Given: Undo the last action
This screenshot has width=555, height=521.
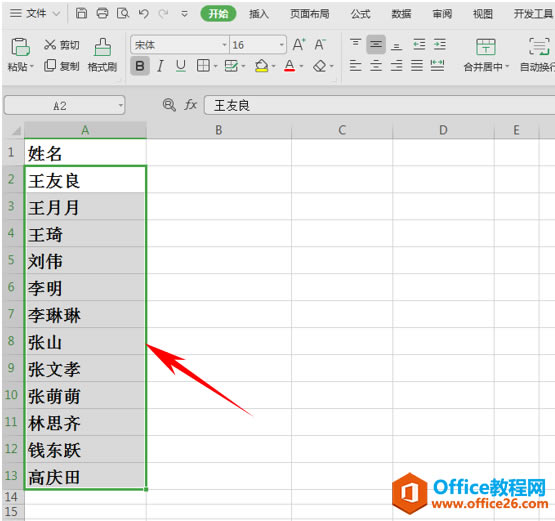Looking at the screenshot, I should (x=143, y=14).
